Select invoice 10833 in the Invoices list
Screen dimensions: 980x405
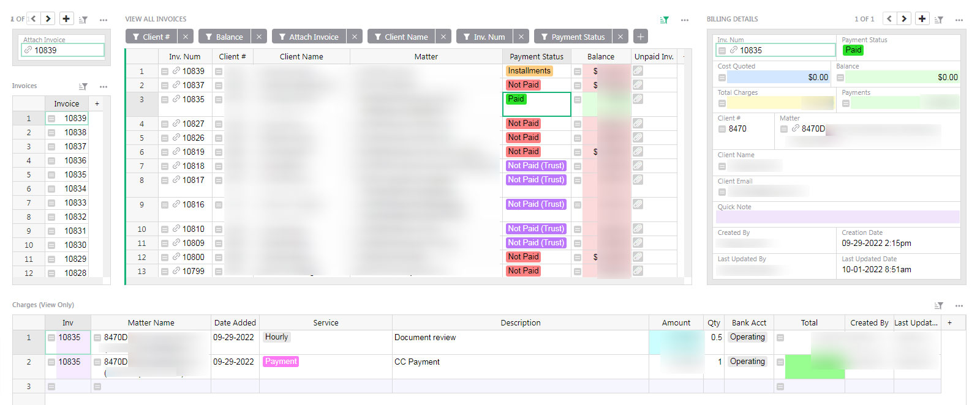[x=75, y=202]
